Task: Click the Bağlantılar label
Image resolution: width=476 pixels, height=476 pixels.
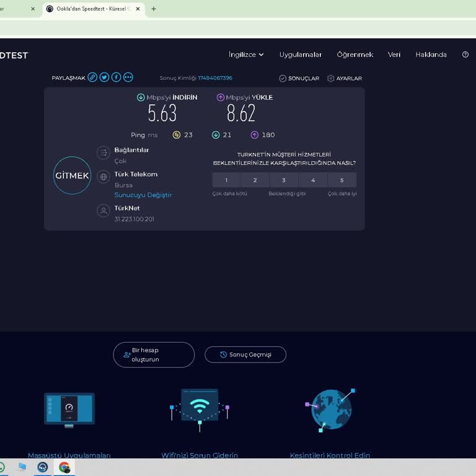Action: click(131, 150)
